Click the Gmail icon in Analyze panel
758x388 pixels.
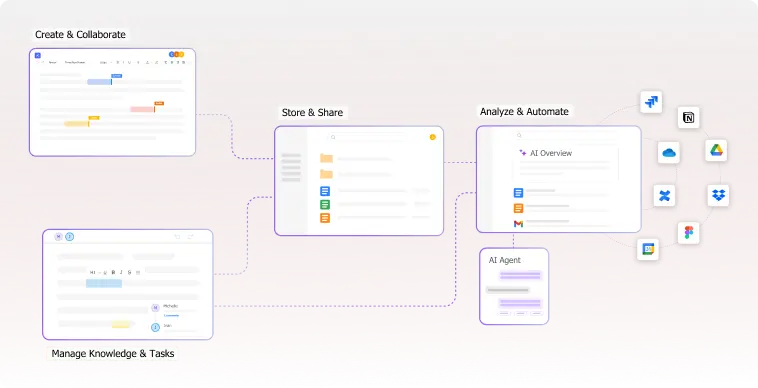click(x=518, y=224)
